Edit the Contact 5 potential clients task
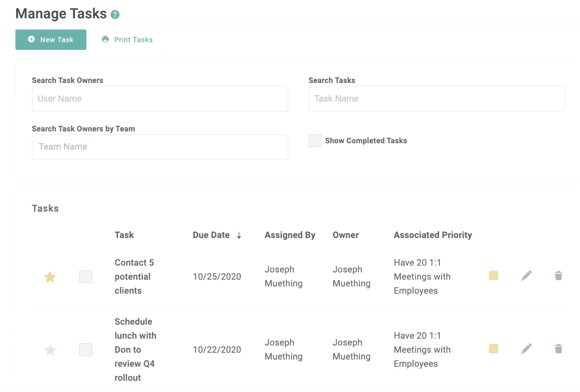 pyautogui.click(x=526, y=276)
